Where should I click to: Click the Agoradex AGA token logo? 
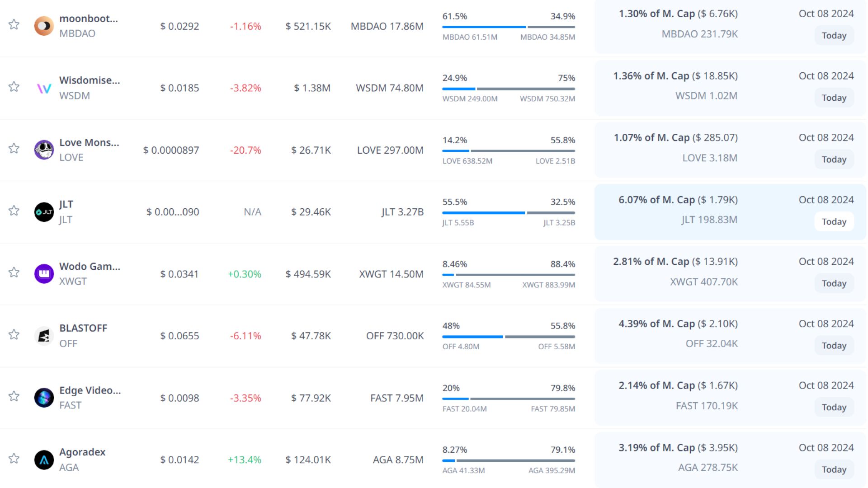(x=44, y=460)
